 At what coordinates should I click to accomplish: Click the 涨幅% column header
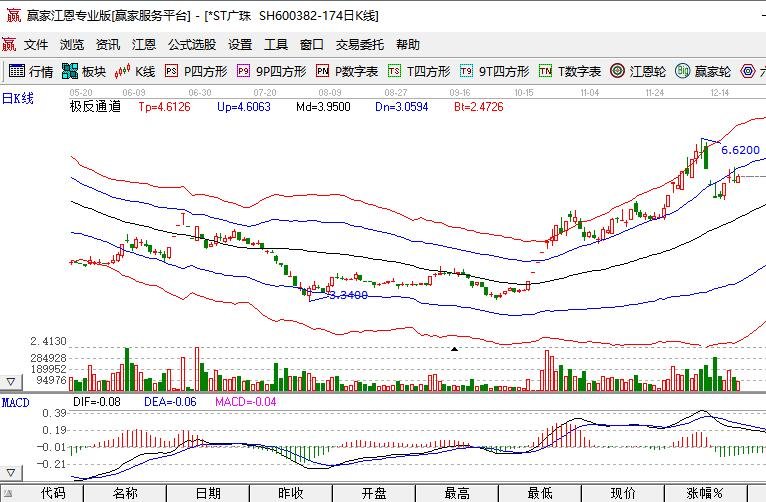[x=705, y=493]
